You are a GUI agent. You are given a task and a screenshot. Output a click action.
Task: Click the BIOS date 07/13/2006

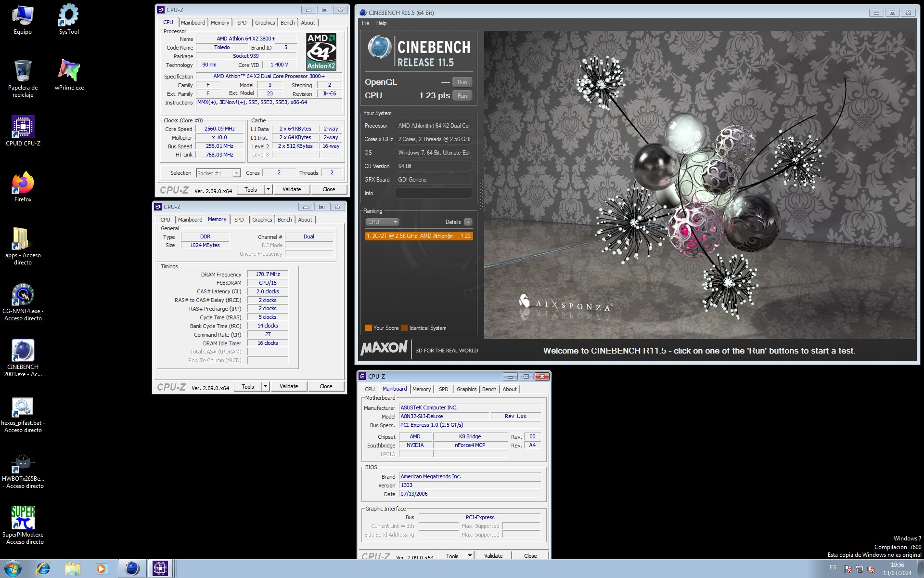coord(470,494)
